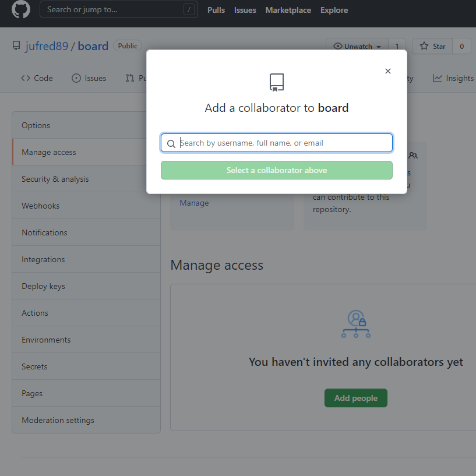Click the repository icon beside jufred89
The height and width of the screenshot is (476, 476).
pyautogui.click(x=16, y=46)
